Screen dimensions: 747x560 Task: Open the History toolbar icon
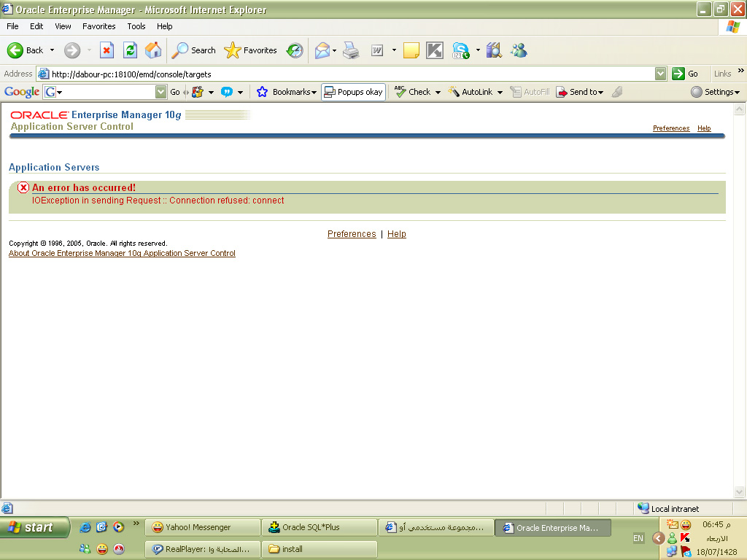tap(295, 50)
